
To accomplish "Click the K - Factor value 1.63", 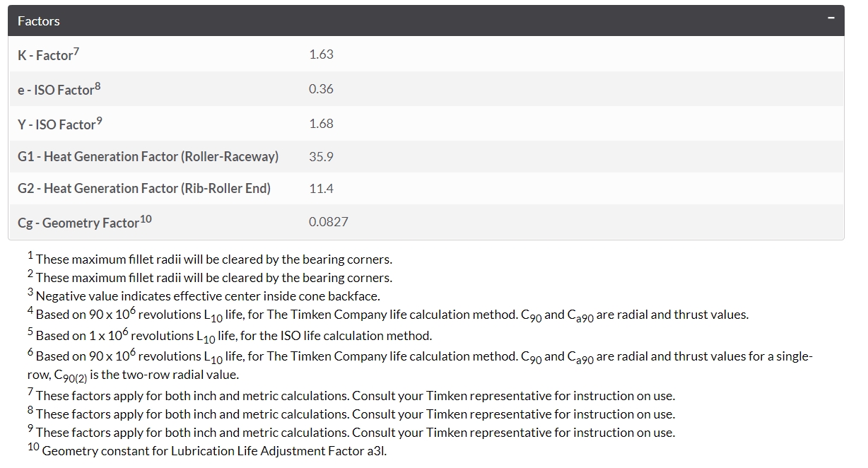I will tap(321, 54).
